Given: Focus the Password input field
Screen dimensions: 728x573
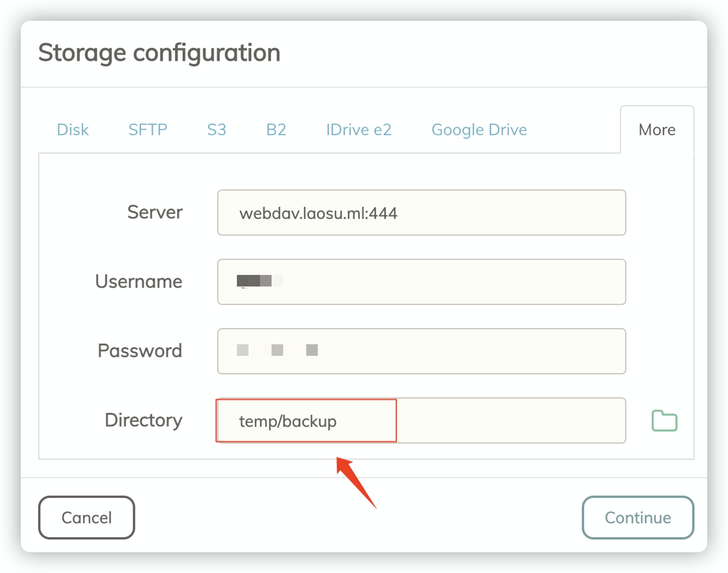Looking at the screenshot, I should pos(421,351).
